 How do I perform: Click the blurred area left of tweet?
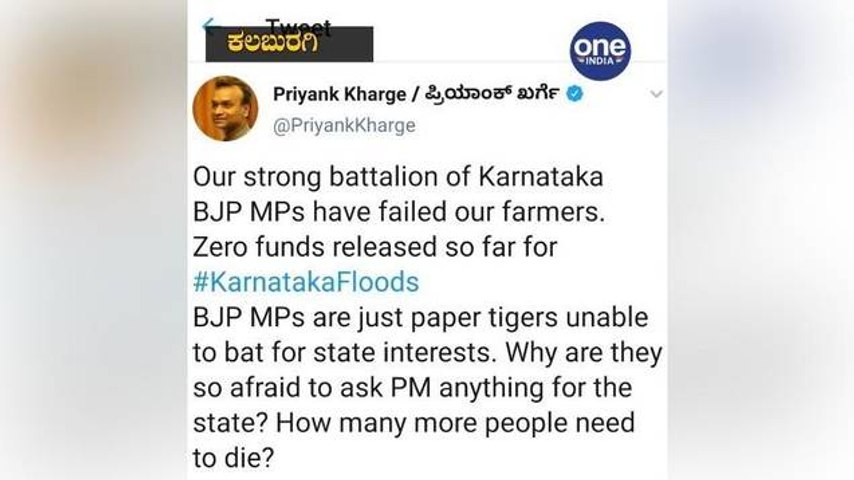pos(94,240)
